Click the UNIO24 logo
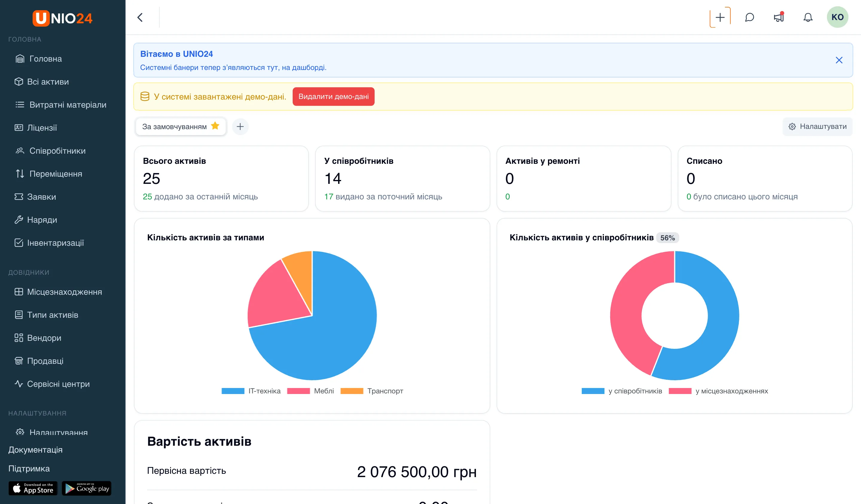 62,18
